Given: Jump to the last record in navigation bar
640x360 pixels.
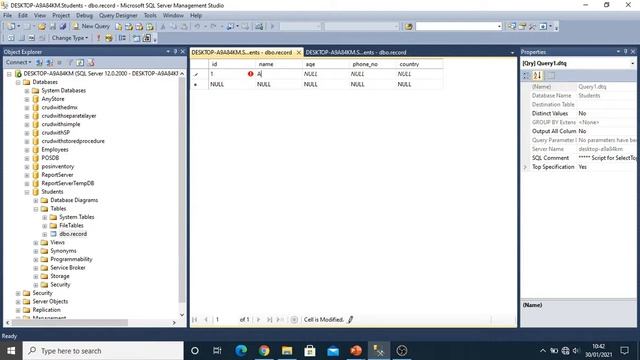Looking at the screenshot, I should (x=269, y=320).
